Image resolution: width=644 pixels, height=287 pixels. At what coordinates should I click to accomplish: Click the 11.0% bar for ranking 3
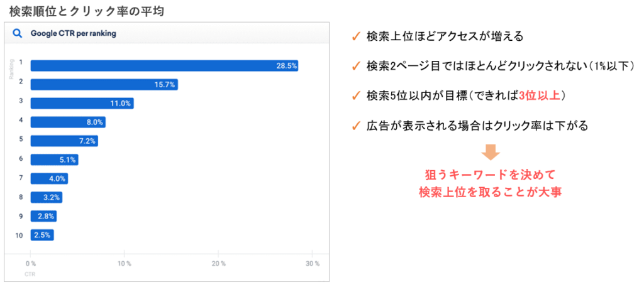(x=82, y=103)
